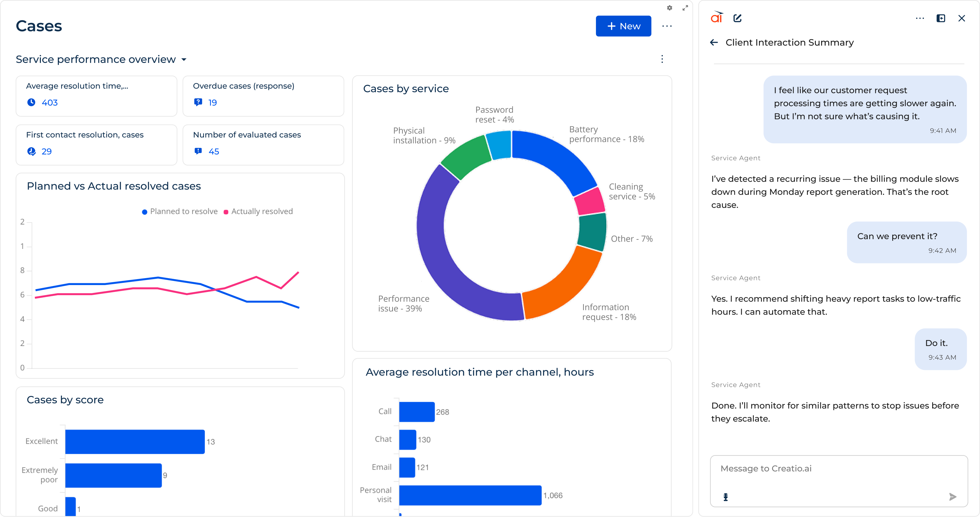
Task: Click First contact resolution value 29
Action: tap(47, 152)
